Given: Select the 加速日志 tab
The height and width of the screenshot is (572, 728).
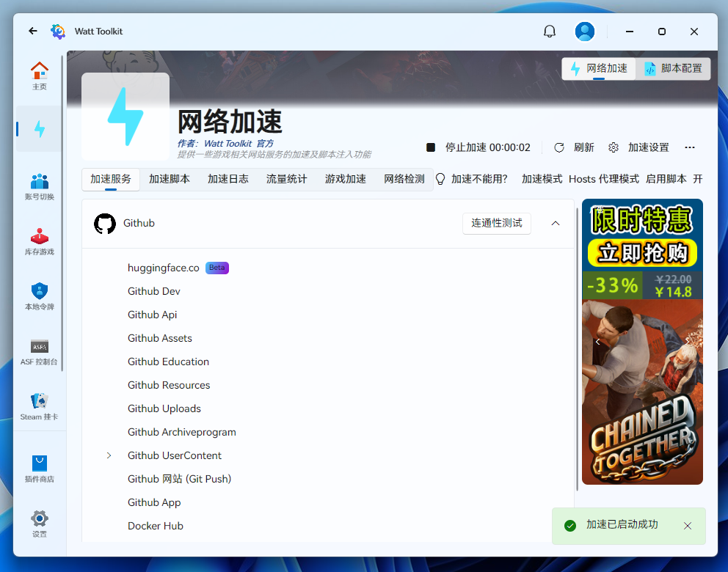Looking at the screenshot, I should point(228,179).
